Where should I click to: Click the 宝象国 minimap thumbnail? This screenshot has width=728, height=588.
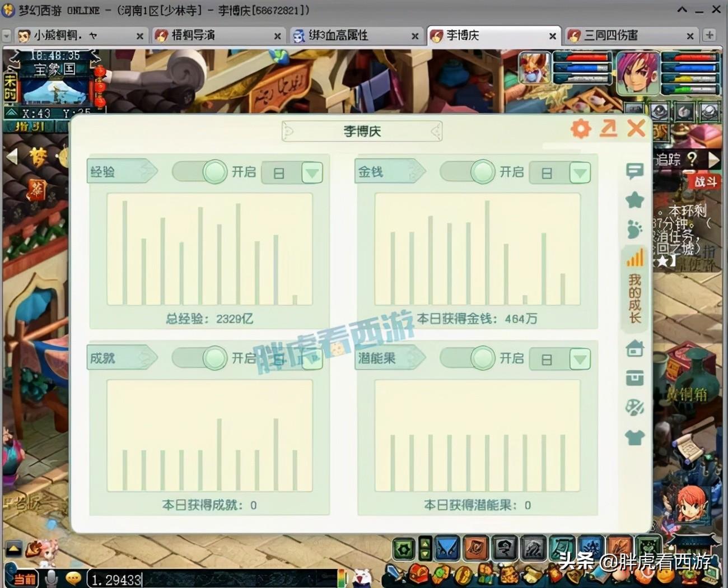tap(55, 92)
